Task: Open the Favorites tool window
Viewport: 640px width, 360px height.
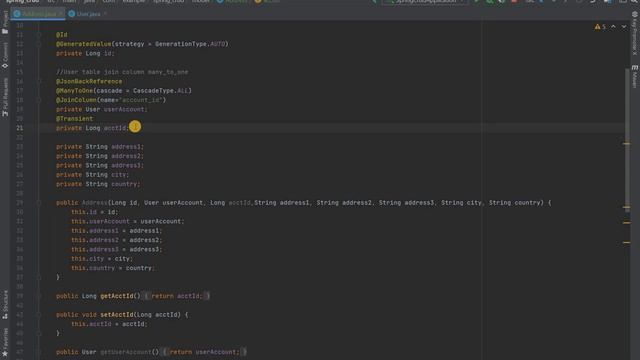Action: [5, 342]
